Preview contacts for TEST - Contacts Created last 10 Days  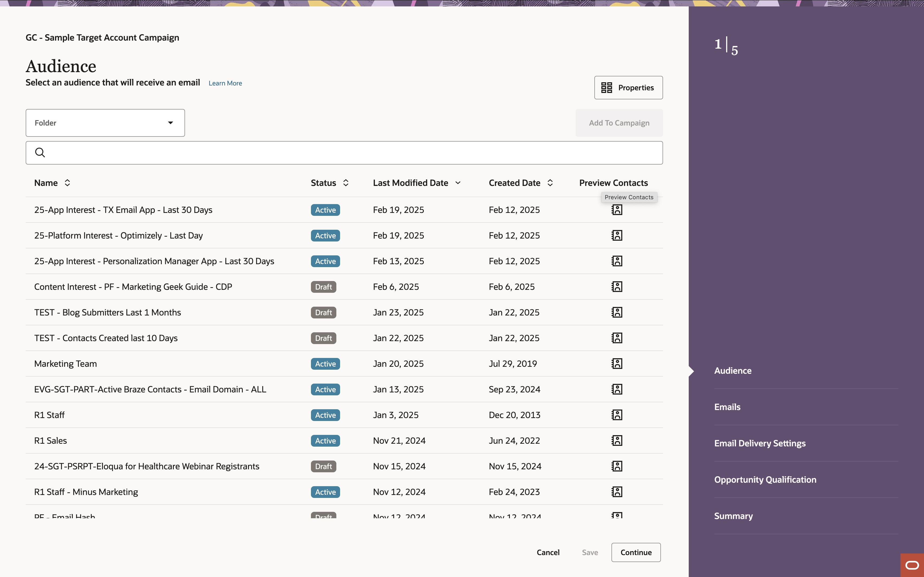pos(617,338)
